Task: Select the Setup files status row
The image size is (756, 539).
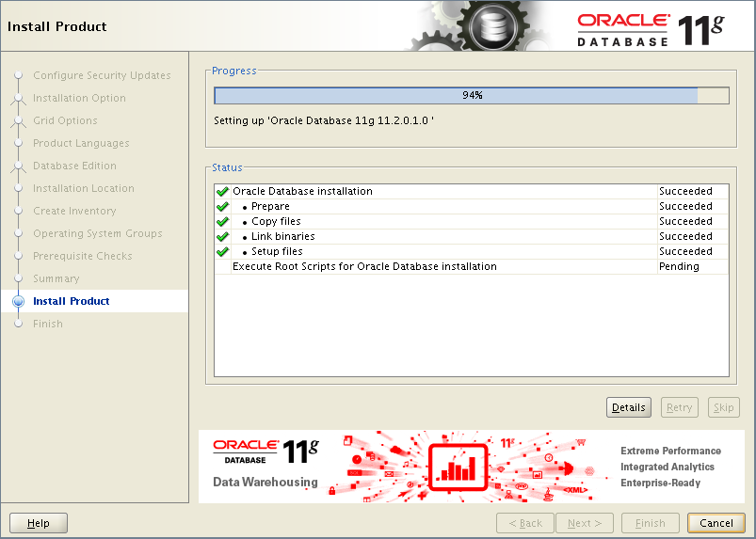Action: pos(472,251)
